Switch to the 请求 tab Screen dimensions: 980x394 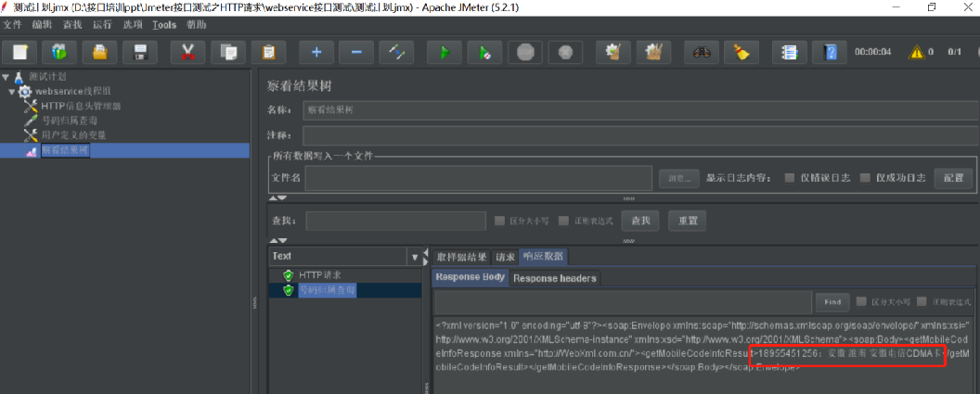coord(505,257)
